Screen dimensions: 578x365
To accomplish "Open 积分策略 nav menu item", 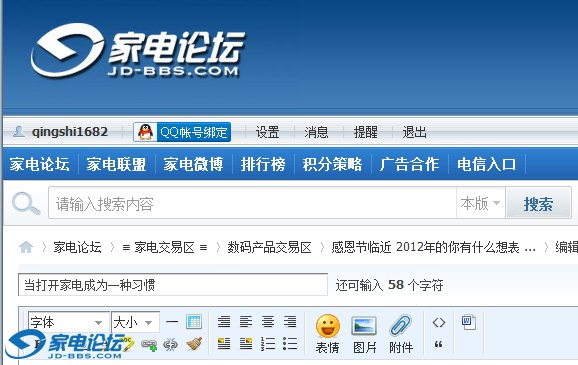I will pos(332,164).
